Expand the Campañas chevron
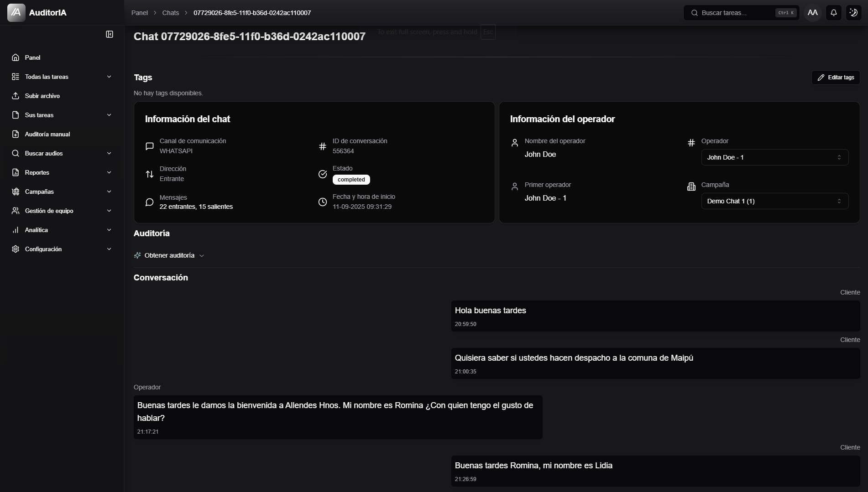 point(109,192)
